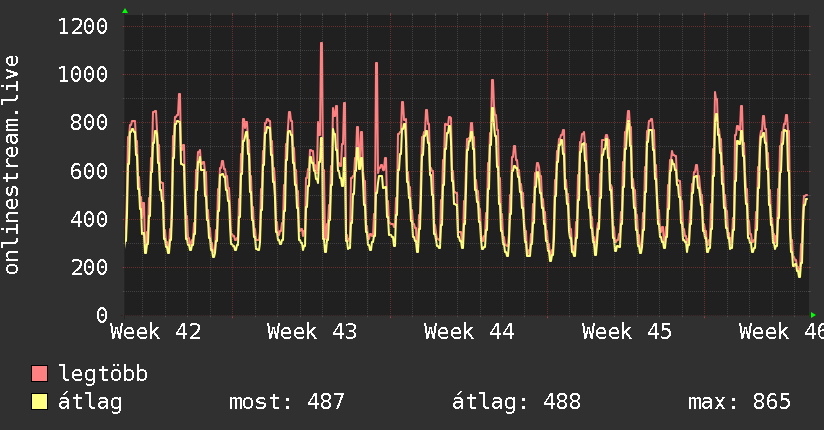Click the 'átlag: 488' average value
Screen dimensions: 824x430
(x=516, y=402)
